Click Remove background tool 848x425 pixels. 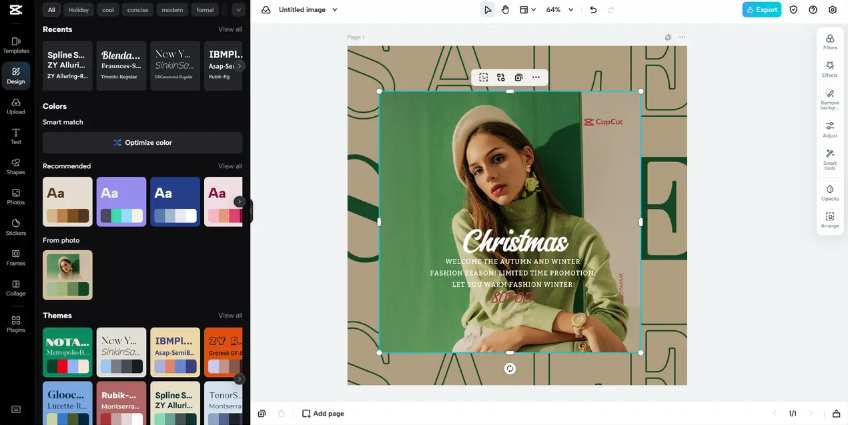(830, 100)
